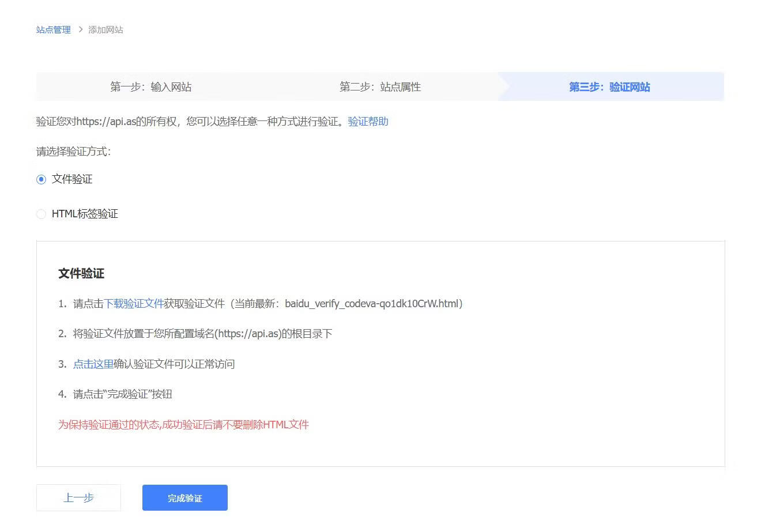
Task: Choose the HTML标签验证 radio option
Action: point(42,214)
